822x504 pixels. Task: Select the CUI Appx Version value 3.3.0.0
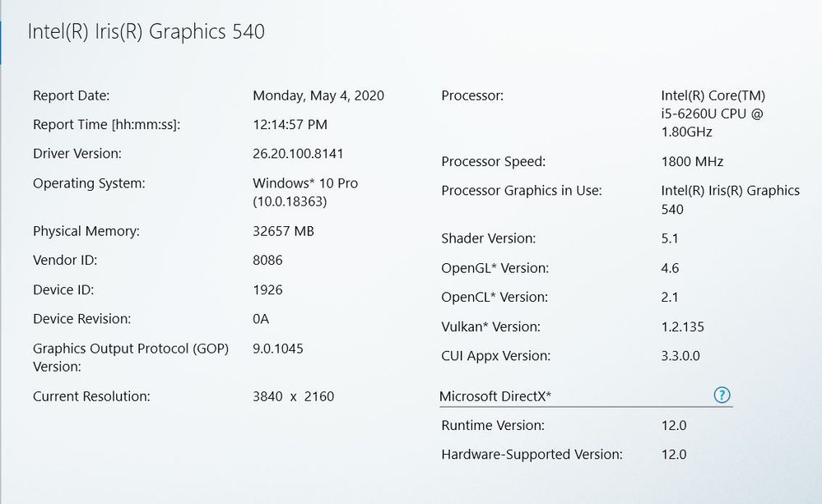point(680,356)
